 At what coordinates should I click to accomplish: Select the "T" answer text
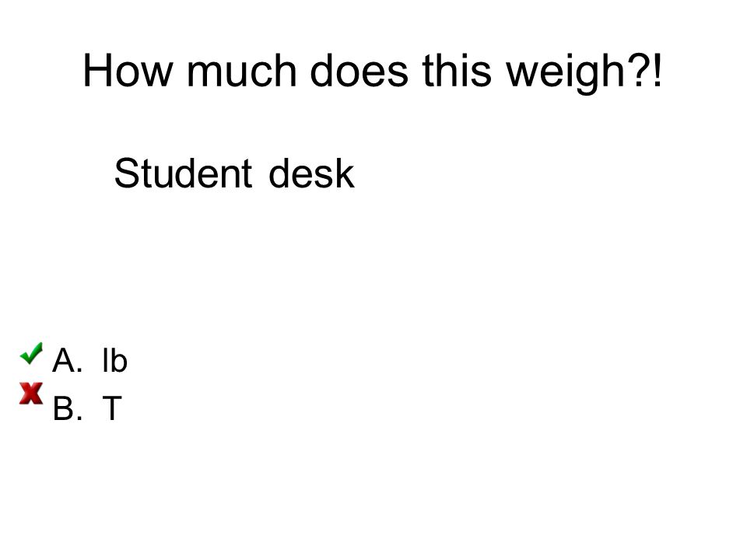(x=112, y=408)
